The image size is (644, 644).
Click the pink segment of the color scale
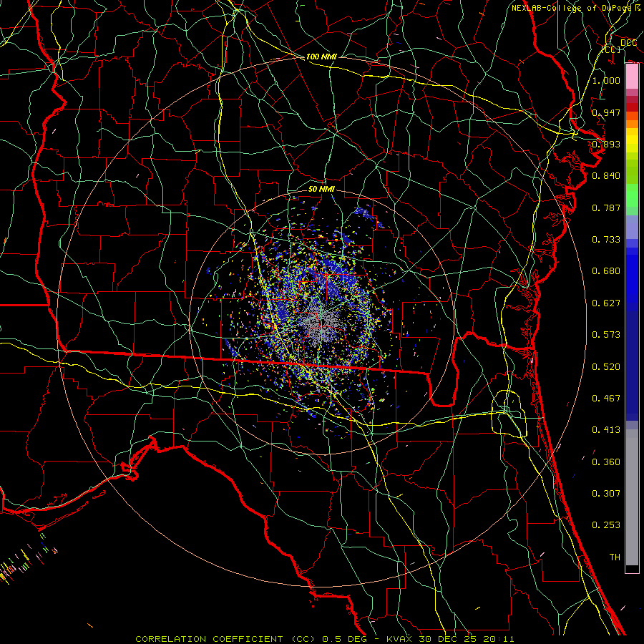click(632, 77)
